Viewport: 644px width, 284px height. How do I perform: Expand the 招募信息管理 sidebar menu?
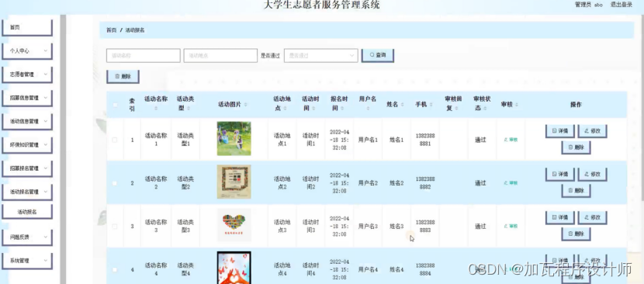coord(27,98)
